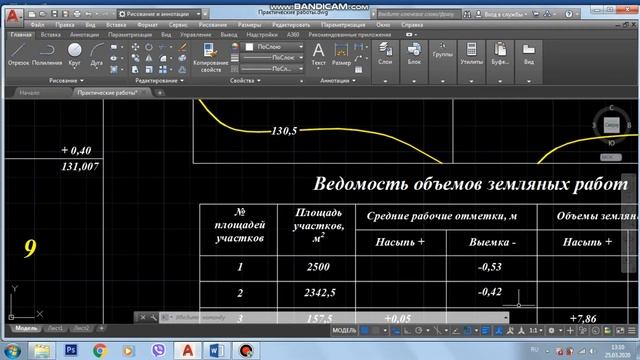The image size is (640, 360).
Task: Switch to the Аннотации ribbon tab
Action: pyautogui.click(x=84, y=35)
